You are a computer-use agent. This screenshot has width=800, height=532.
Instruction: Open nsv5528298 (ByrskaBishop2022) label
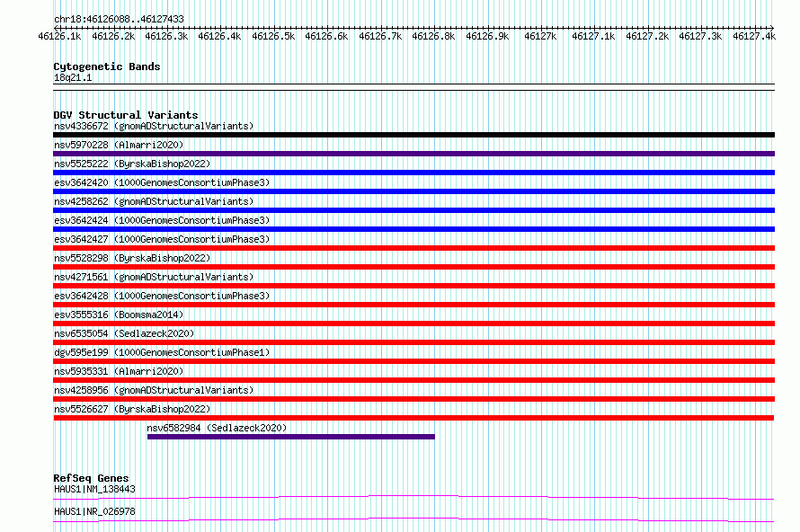(132, 258)
